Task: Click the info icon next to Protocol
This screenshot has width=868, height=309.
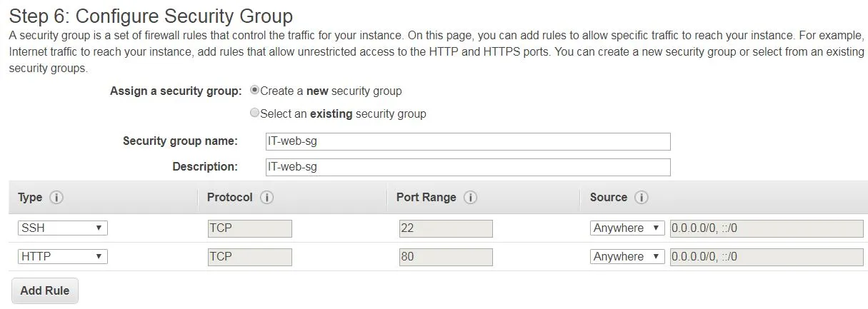Action: (267, 198)
